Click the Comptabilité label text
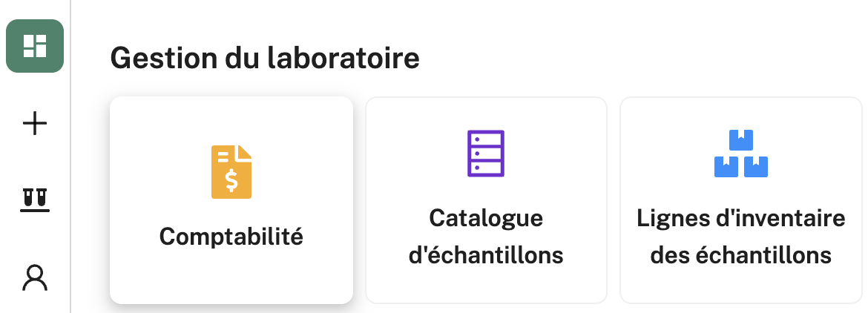 231,237
